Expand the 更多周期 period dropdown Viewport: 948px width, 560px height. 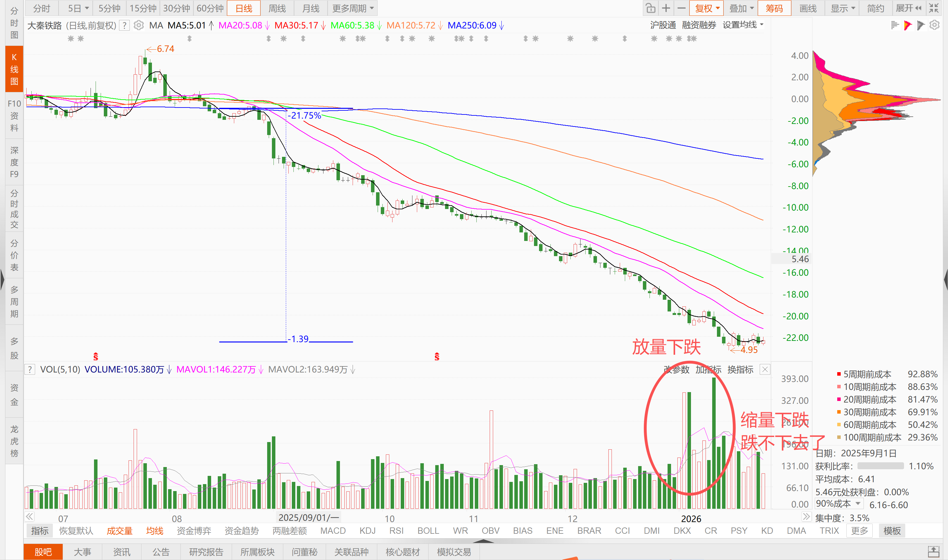[x=352, y=8]
